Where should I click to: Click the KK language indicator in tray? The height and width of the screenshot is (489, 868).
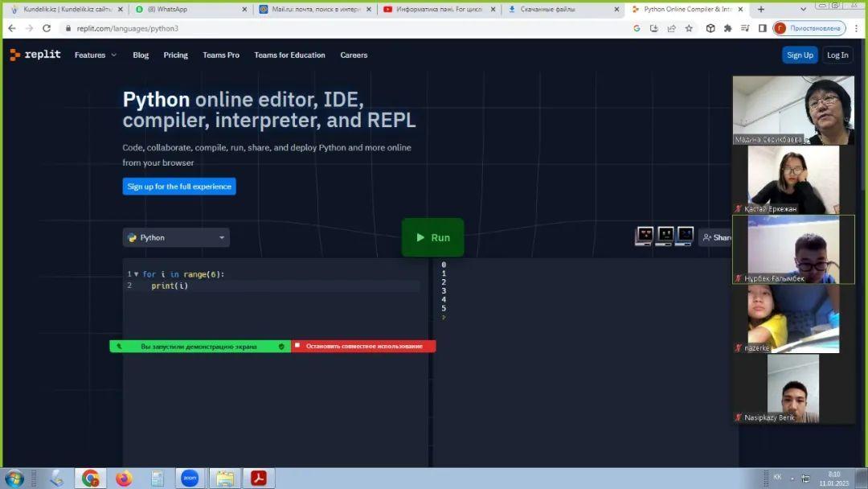coord(777,478)
